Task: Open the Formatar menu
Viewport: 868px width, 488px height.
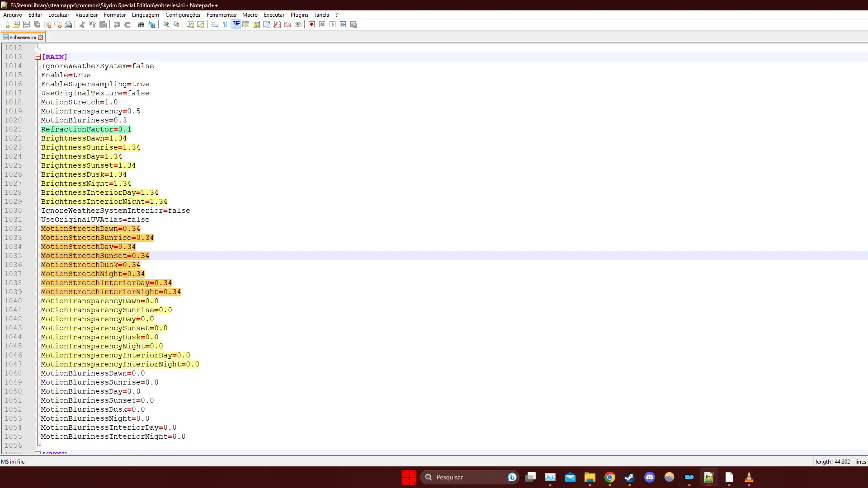Action: pos(115,15)
